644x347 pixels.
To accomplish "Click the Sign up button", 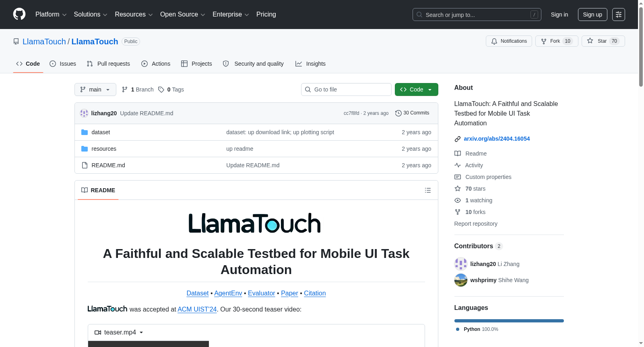I will point(592,15).
